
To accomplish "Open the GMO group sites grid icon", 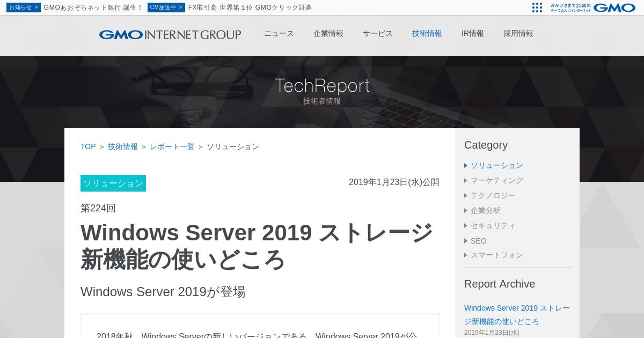I will [537, 8].
